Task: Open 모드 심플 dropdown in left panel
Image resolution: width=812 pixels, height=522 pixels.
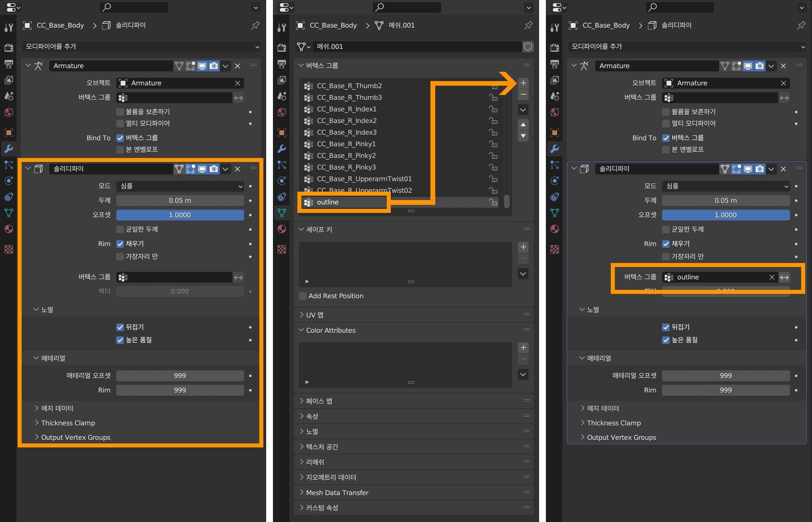Action: pyautogui.click(x=180, y=186)
